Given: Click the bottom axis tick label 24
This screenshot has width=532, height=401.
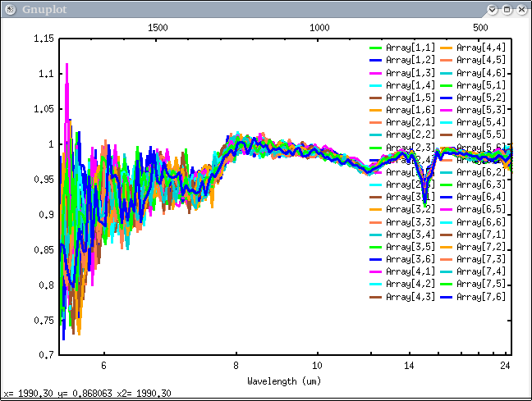Looking at the screenshot, I should click(x=505, y=366).
